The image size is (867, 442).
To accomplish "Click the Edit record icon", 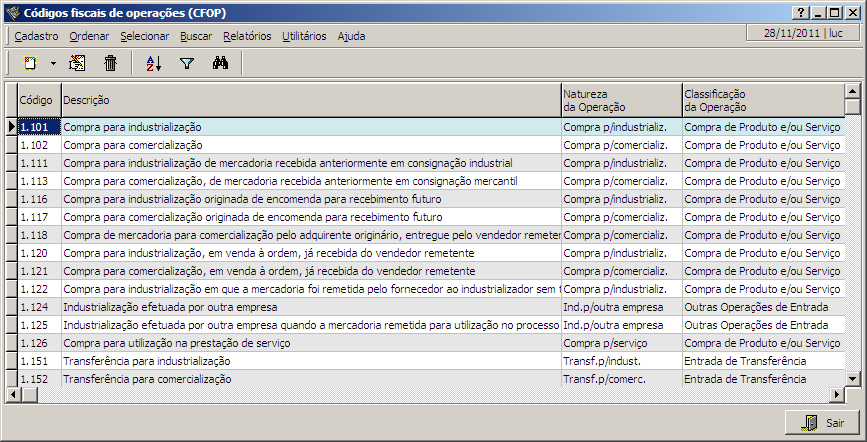I will pos(77,63).
